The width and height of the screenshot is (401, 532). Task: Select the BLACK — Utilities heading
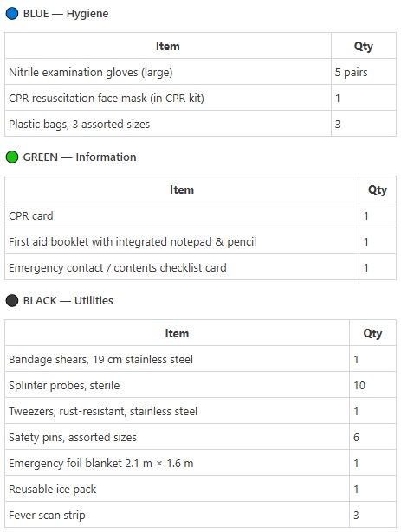click(59, 301)
